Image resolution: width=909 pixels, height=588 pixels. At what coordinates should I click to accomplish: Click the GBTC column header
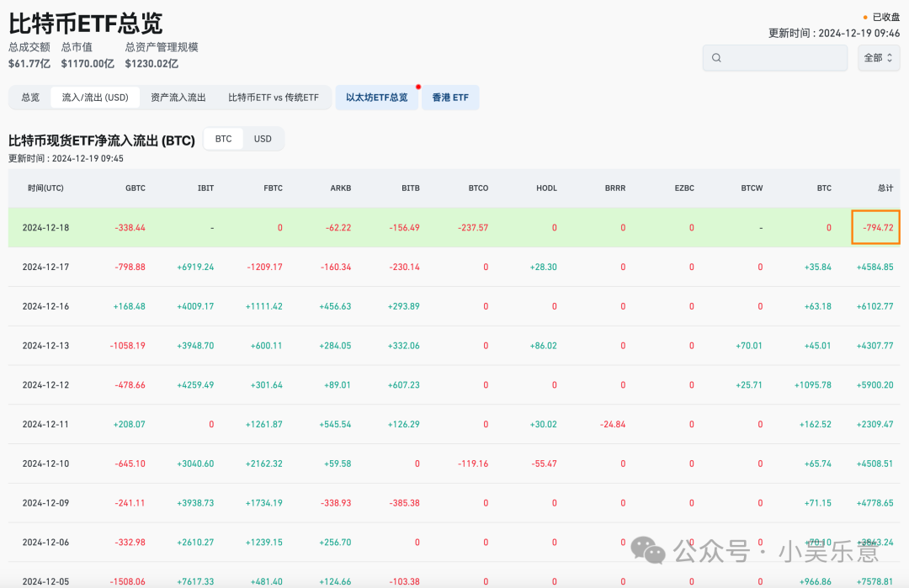click(135, 188)
